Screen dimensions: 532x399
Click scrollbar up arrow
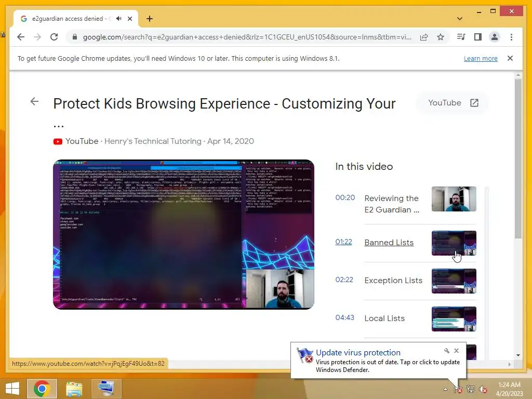(x=518, y=75)
